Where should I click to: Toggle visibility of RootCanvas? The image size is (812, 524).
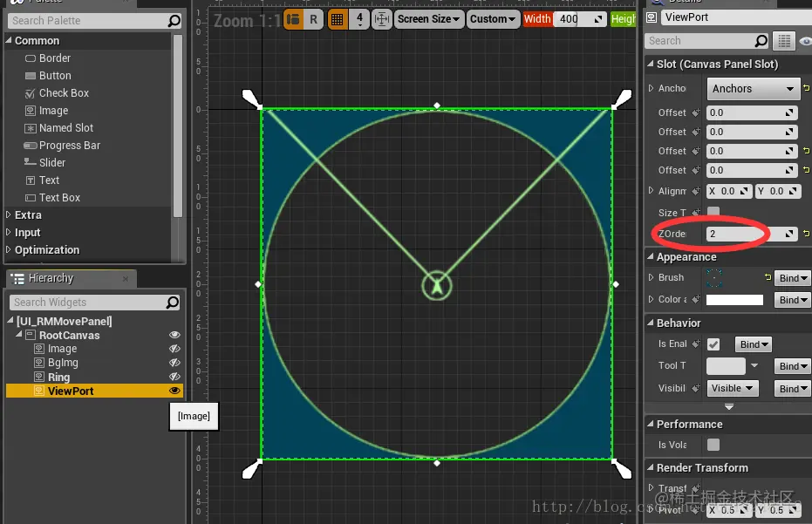point(174,335)
